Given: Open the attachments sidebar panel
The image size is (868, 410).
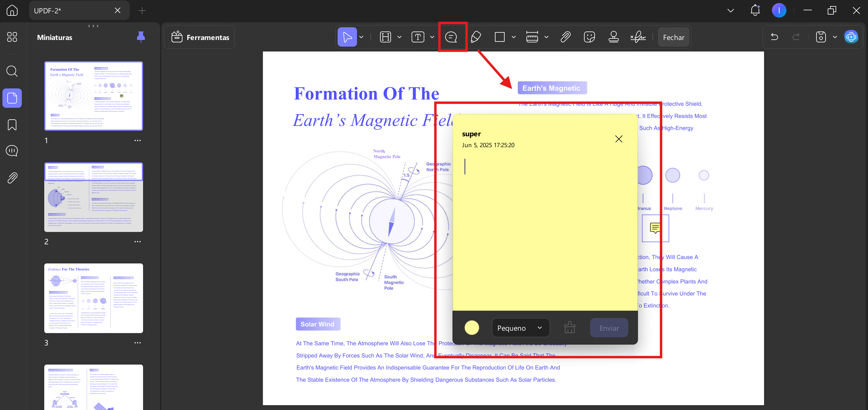Looking at the screenshot, I should coord(12,177).
